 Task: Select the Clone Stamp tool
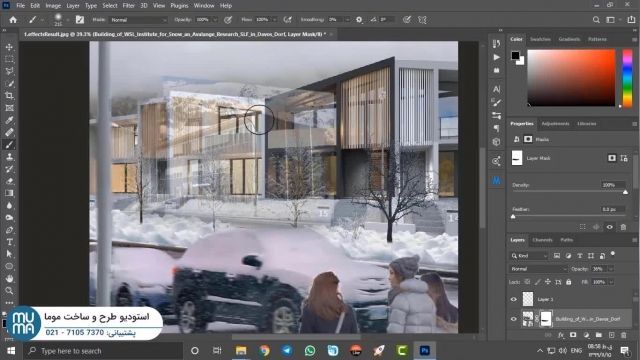click(9, 157)
